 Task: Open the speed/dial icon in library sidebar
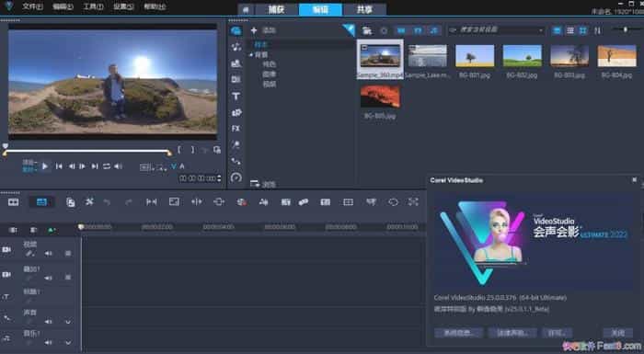(x=236, y=177)
